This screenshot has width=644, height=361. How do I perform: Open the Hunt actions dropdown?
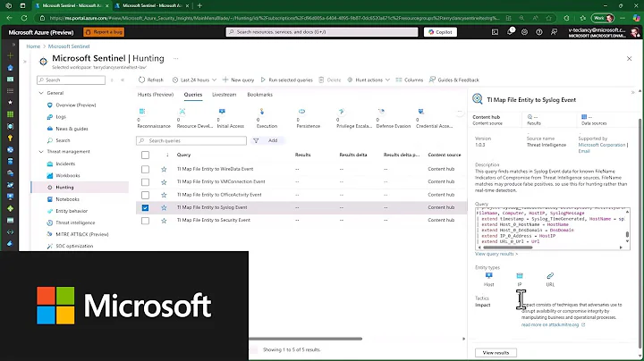pos(369,80)
